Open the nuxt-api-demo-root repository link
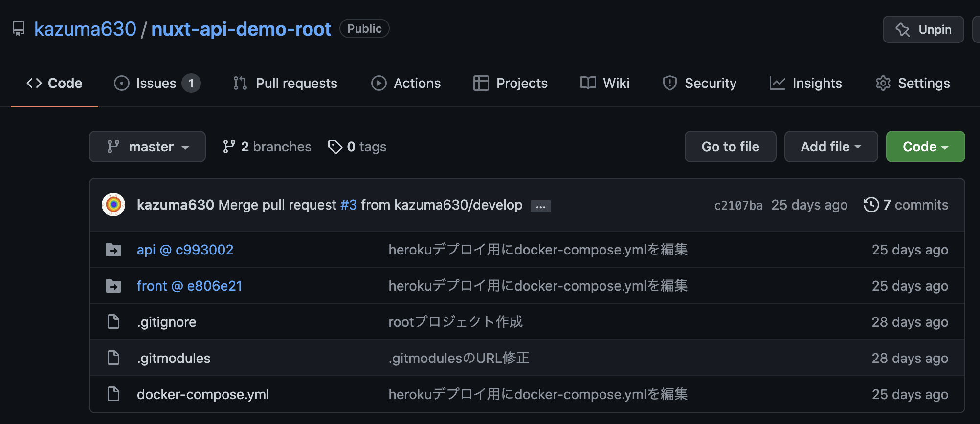This screenshot has width=980, height=424. 241,29
